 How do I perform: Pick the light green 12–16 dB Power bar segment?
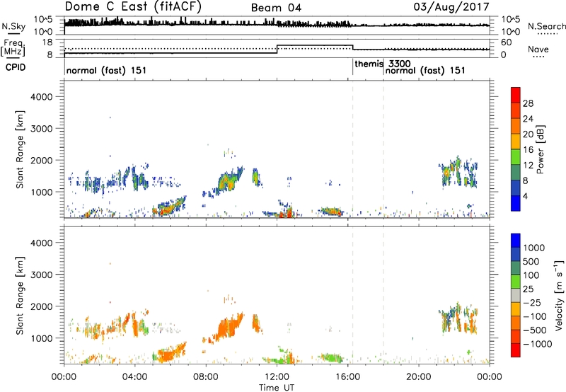pyautogui.click(x=516, y=157)
